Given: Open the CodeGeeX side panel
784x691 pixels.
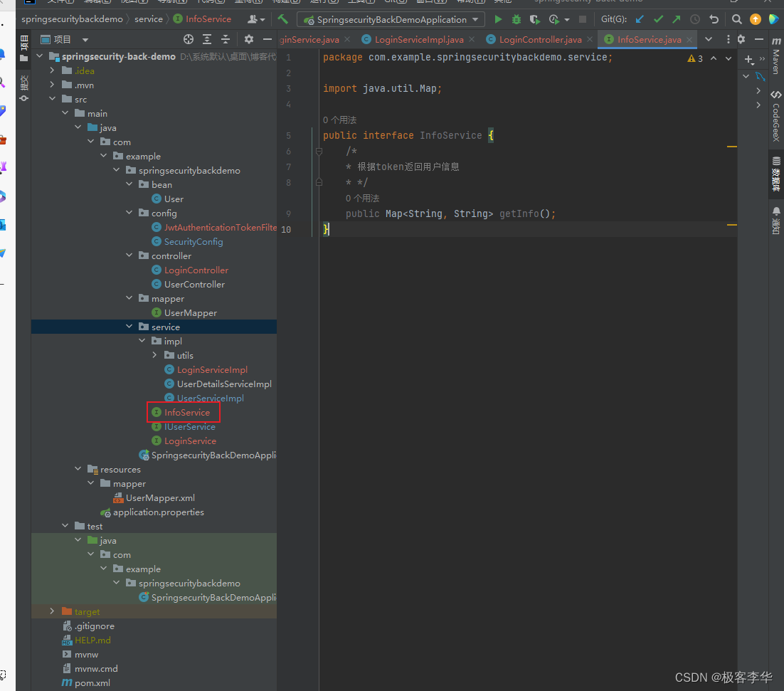Looking at the screenshot, I should [775, 116].
